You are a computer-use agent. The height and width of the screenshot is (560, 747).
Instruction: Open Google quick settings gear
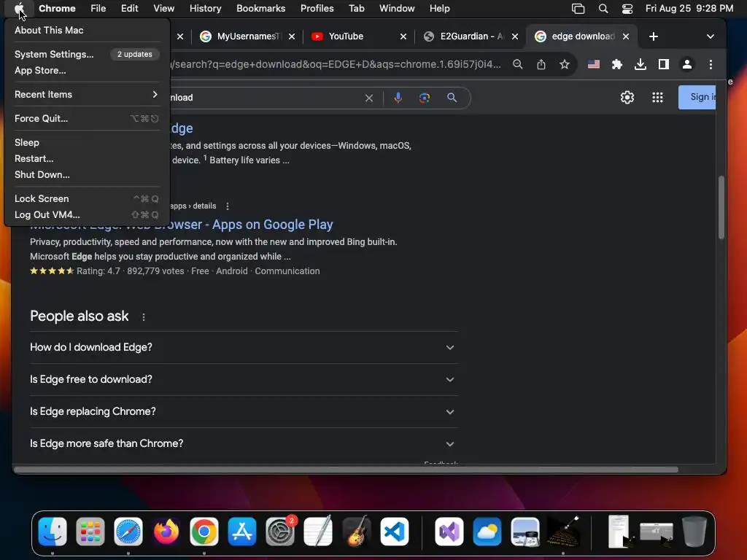[x=627, y=98]
